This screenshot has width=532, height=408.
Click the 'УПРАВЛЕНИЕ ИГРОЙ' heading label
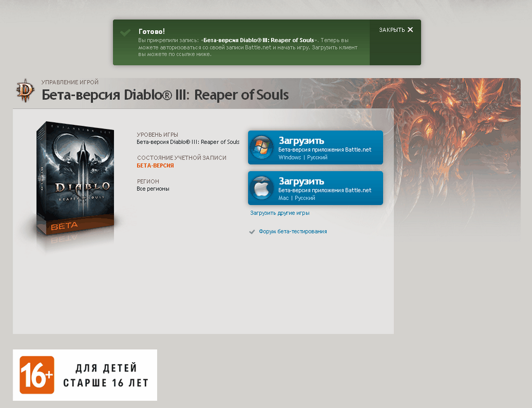(70, 82)
